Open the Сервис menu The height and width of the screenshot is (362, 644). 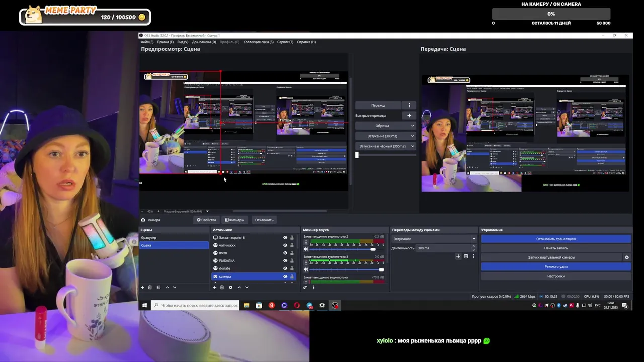point(285,42)
